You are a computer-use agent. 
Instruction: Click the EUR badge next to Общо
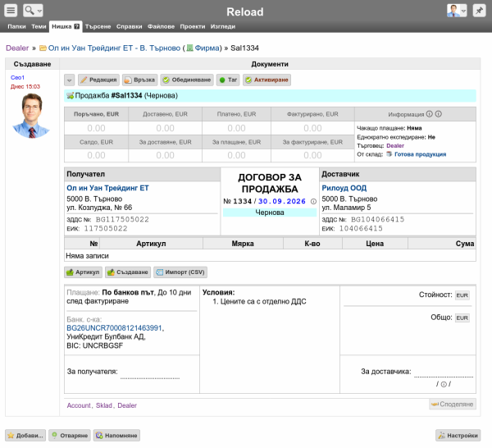click(462, 318)
